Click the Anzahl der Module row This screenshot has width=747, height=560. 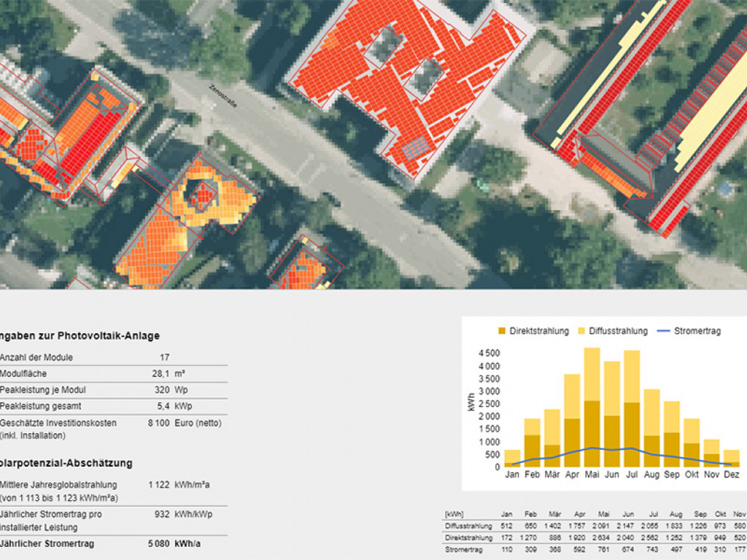[109, 358]
